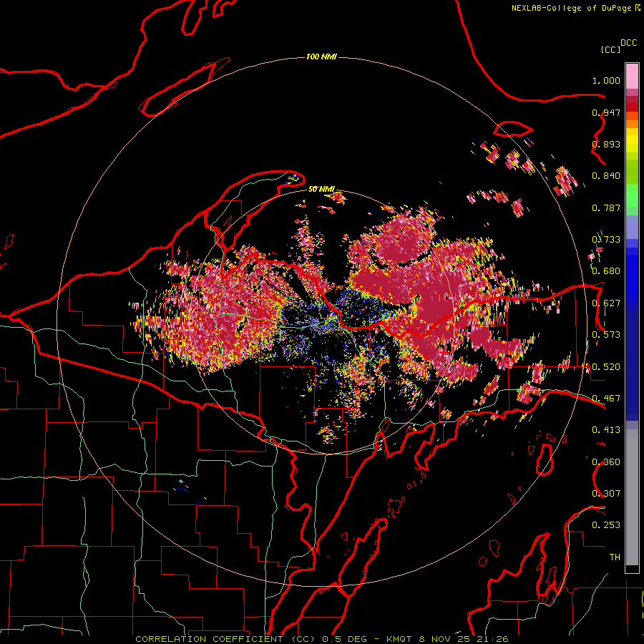Click the bright green swatch on color scale
This screenshot has height=644, width=644.
point(632,195)
